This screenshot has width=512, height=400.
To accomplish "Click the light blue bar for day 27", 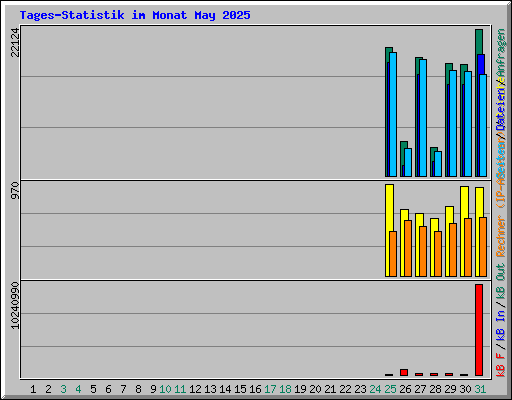I will tap(423, 118).
